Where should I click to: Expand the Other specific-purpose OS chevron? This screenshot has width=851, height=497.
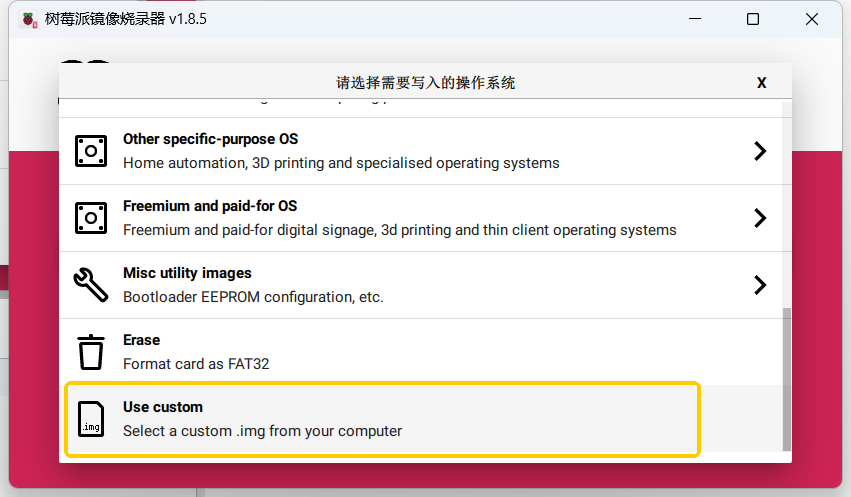coord(760,151)
